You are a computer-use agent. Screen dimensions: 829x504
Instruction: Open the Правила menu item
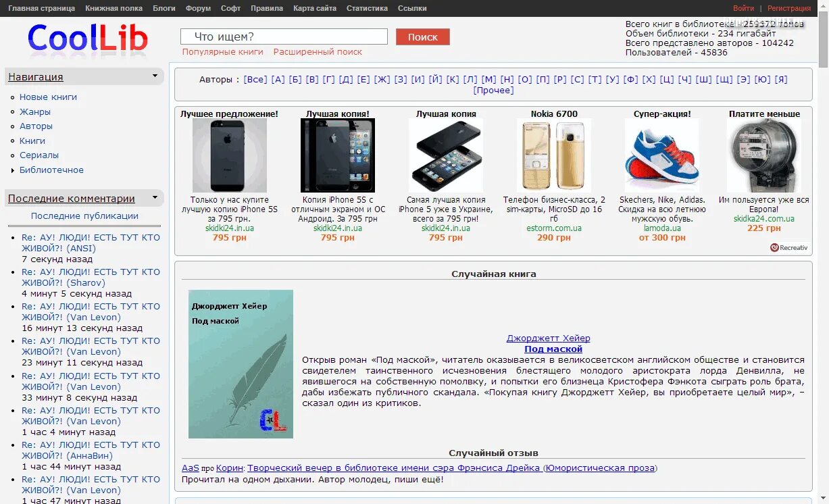(267, 8)
